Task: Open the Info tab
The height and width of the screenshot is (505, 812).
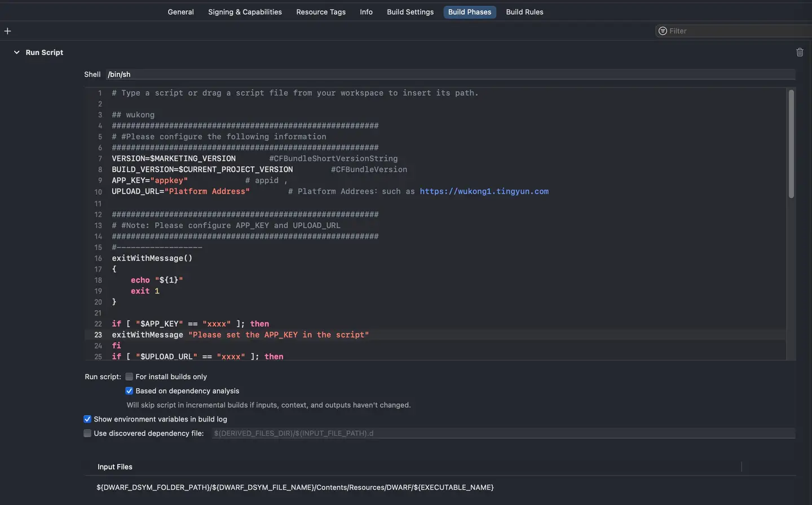Action: pos(366,12)
